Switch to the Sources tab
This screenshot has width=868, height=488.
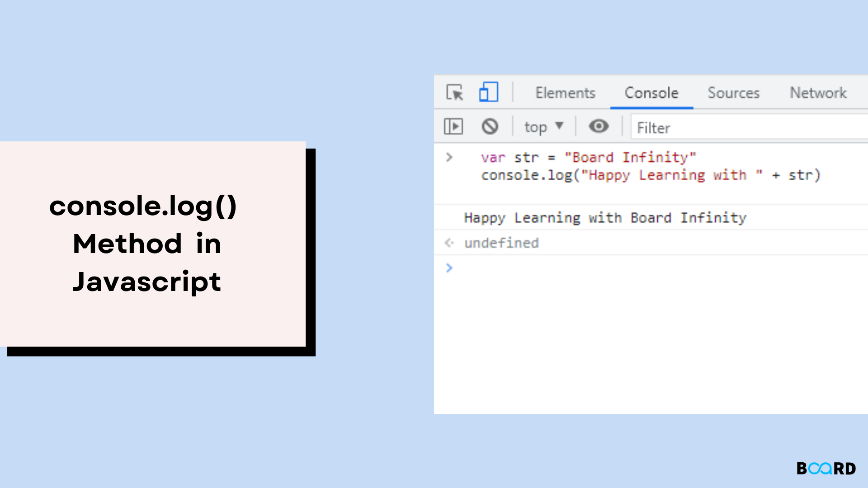[x=734, y=92]
